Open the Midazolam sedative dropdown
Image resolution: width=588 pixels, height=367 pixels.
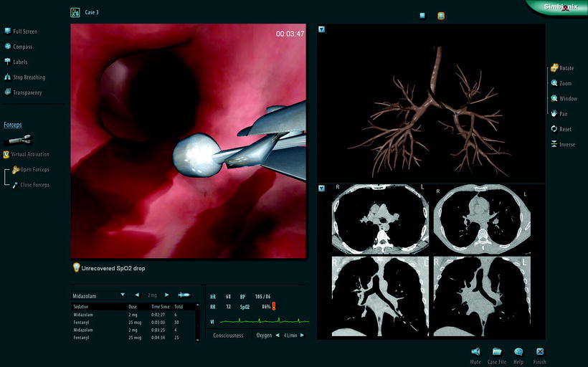pos(123,295)
